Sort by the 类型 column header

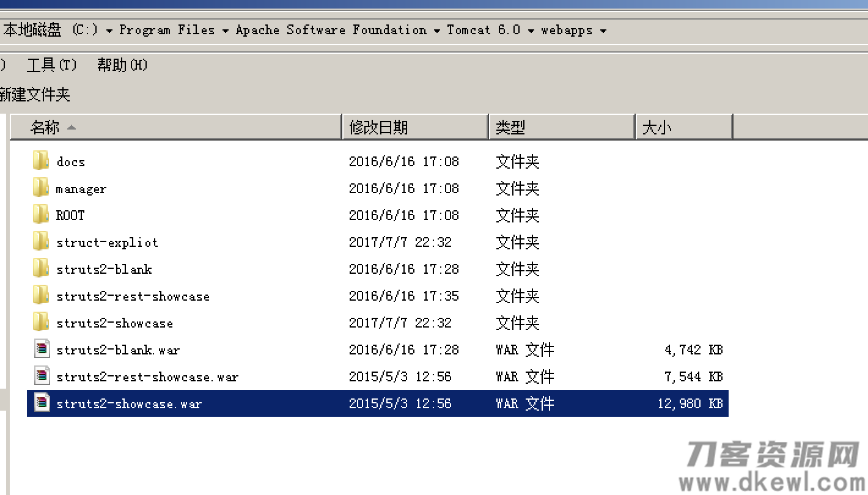(x=562, y=127)
